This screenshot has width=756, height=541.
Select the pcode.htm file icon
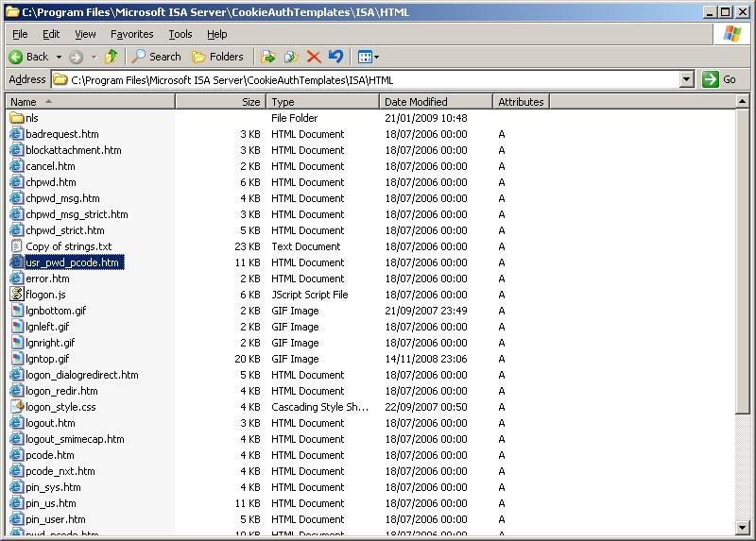16,455
